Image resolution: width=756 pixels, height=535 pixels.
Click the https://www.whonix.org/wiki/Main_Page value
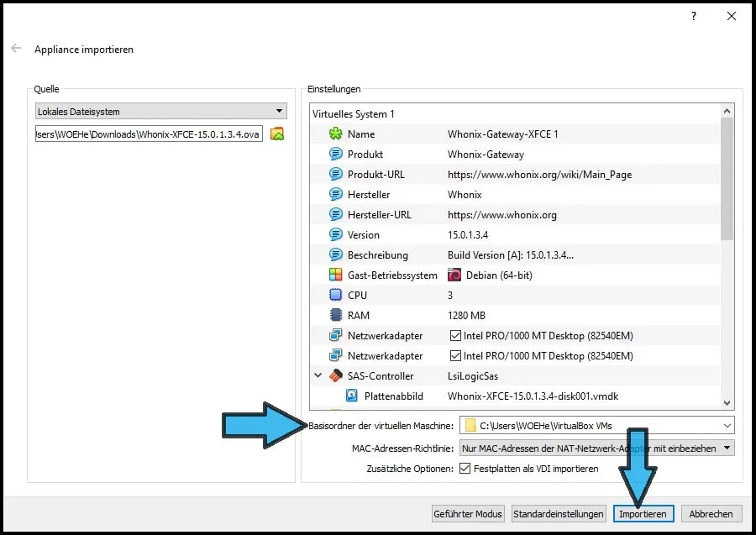[539, 175]
